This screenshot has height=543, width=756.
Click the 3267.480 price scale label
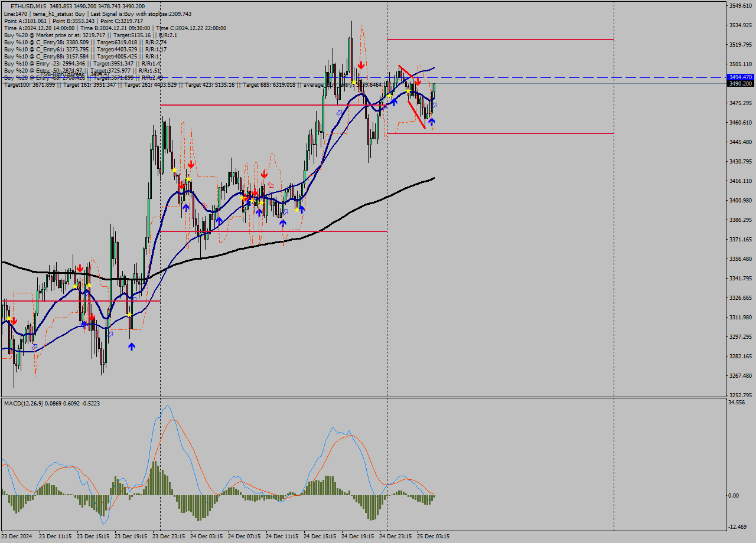pos(740,376)
